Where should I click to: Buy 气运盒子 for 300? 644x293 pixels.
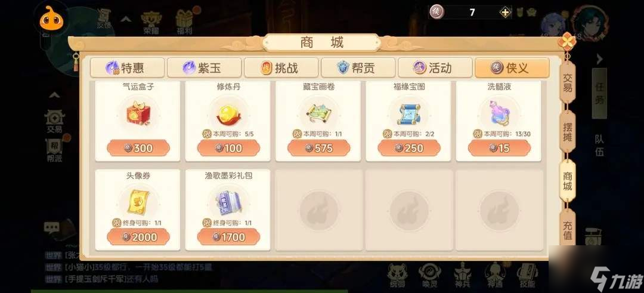(x=138, y=148)
